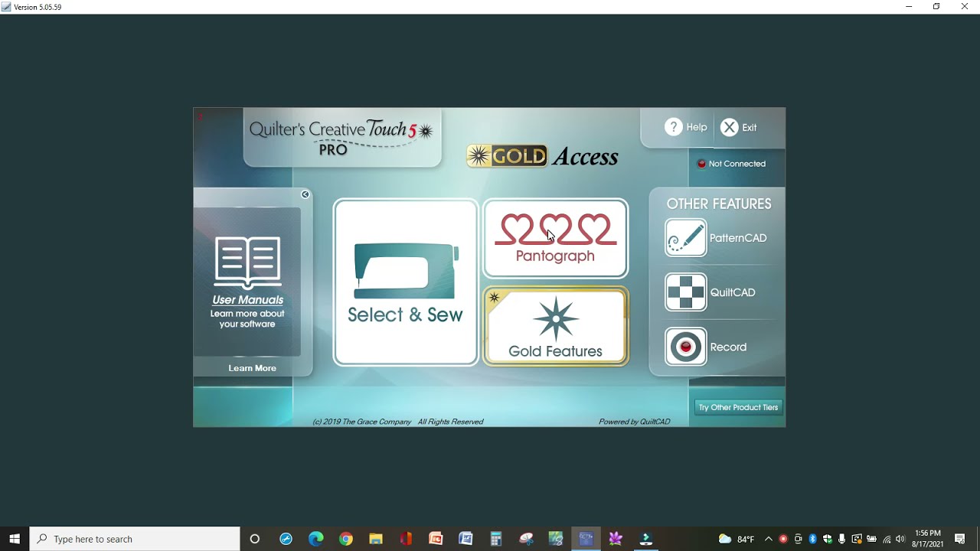Click the Bluetooth tray icon
Image resolution: width=980 pixels, height=551 pixels.
click(x=812, y=539)
